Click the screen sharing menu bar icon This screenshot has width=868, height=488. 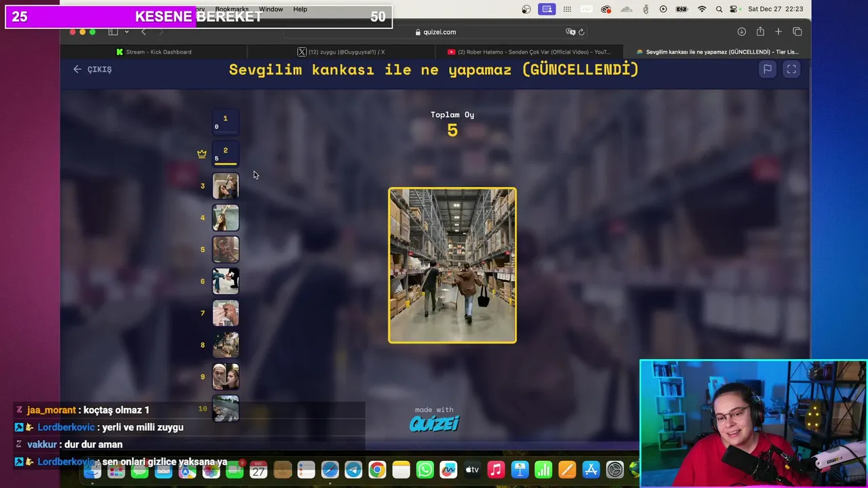tap(547, 9)
